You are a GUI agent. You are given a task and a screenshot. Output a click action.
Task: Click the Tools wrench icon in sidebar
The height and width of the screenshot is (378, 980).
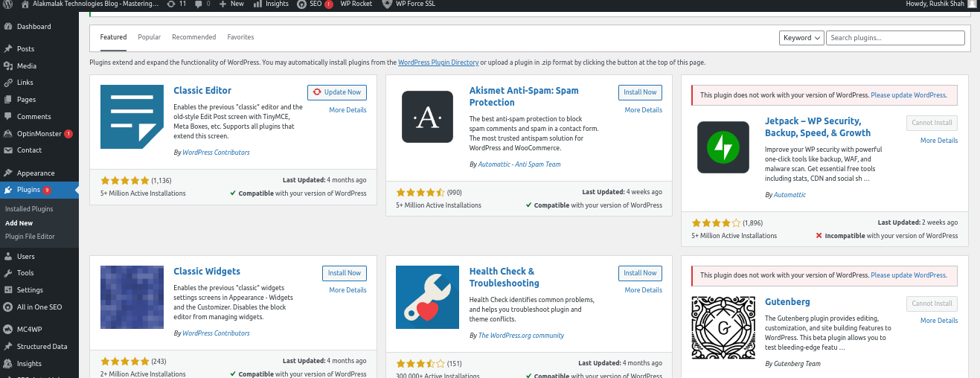click(8, 273)
